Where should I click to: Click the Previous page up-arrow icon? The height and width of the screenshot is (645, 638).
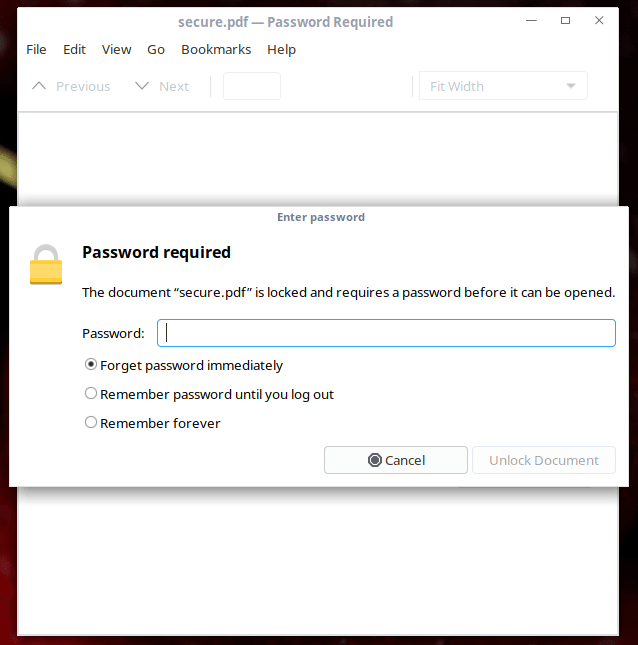(x=39, y=86)
